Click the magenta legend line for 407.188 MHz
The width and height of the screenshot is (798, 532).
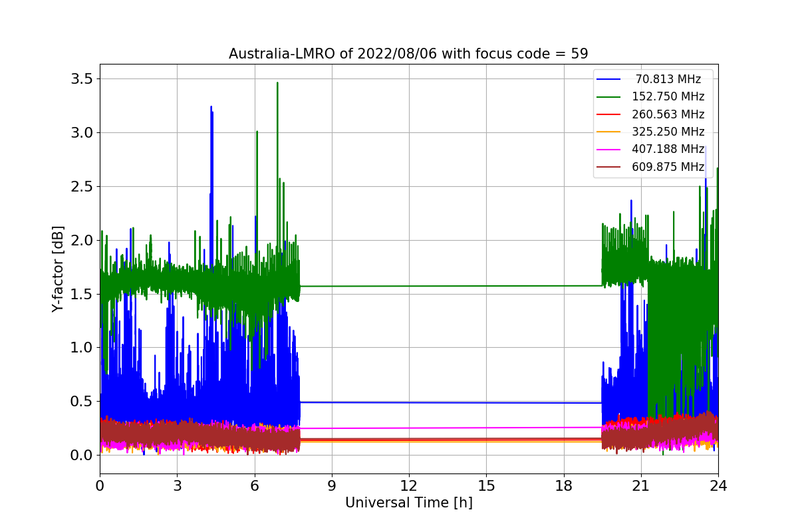click(609, 149)
